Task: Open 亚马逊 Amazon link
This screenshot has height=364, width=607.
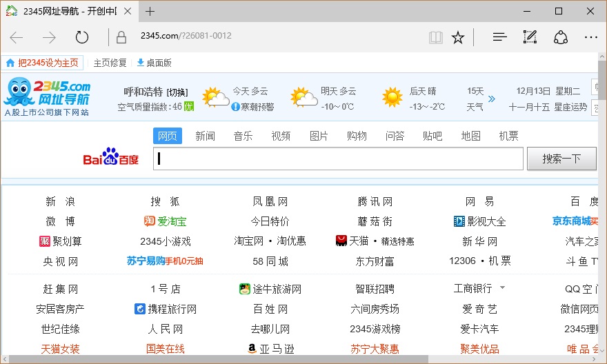Action: coord(270,349)
